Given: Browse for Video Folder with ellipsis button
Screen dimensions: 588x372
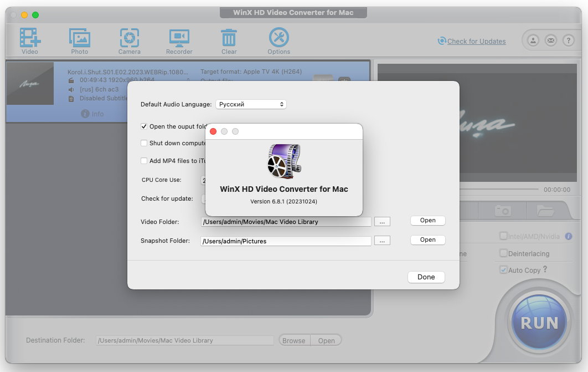Looking at the screenshot, I should [382, 222].
